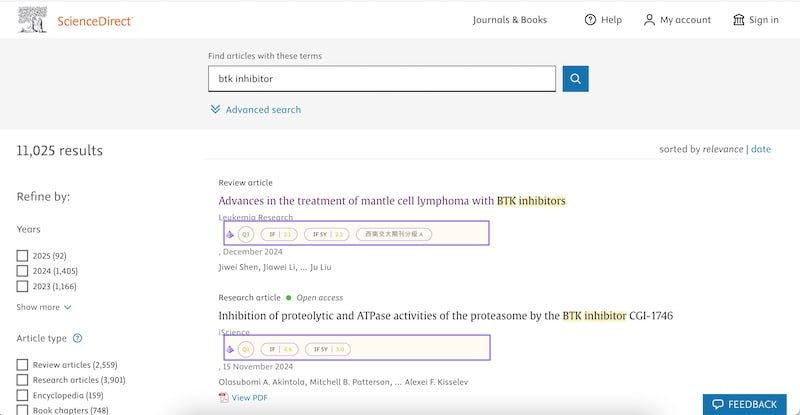Click the magnifier search button
800x415 pixels.
pos(575,79)
